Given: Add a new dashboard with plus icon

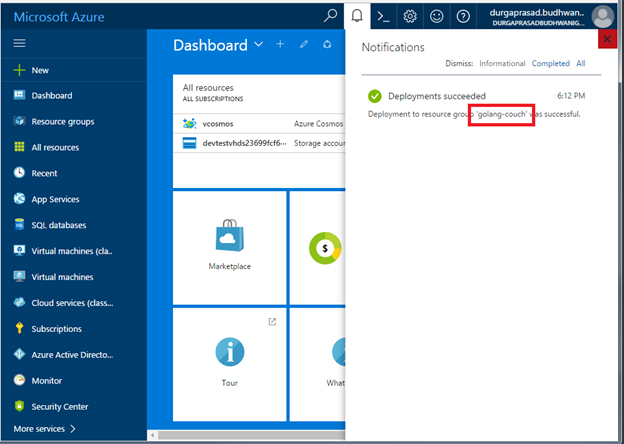Looking at the screenshot, I should click(280, 44).
